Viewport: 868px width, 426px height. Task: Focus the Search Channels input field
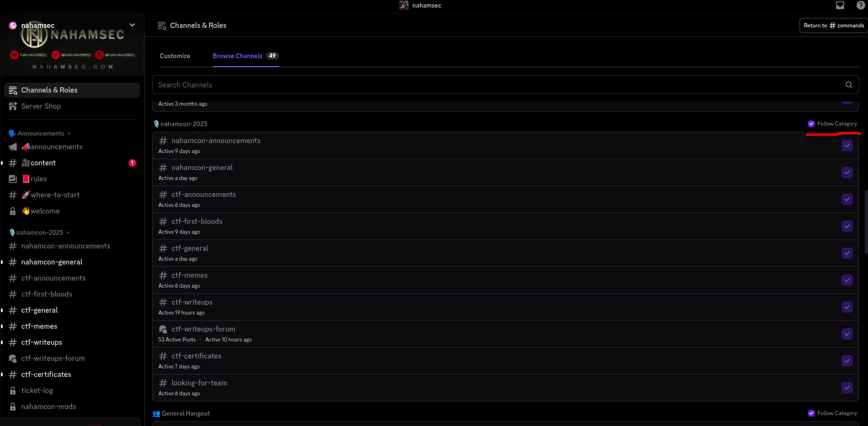(496, 85)
